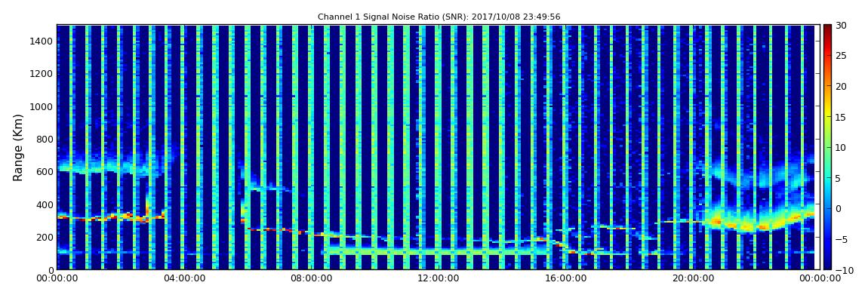Click the colorbar label −5
Screen dimensions: 868x307
(x=842, y=240)
